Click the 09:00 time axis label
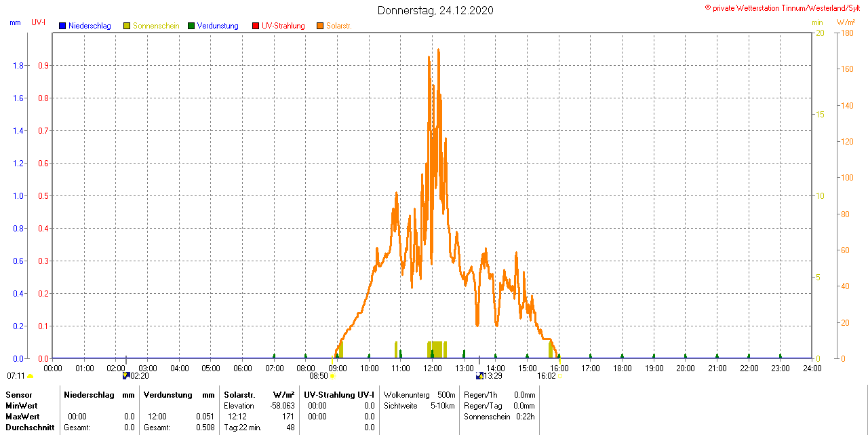The image size is (868, 435). click(337, 368)
